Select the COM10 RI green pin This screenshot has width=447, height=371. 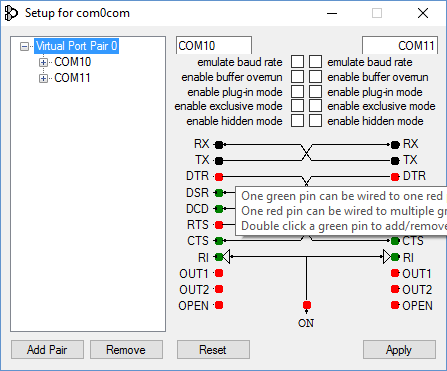click(x=219, y=257)
